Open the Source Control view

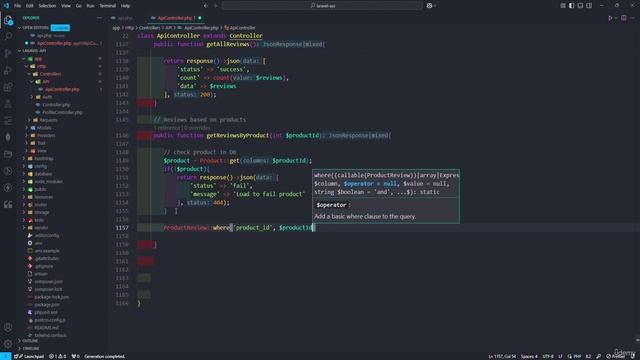pyautogui.click(x=8, y=53)
